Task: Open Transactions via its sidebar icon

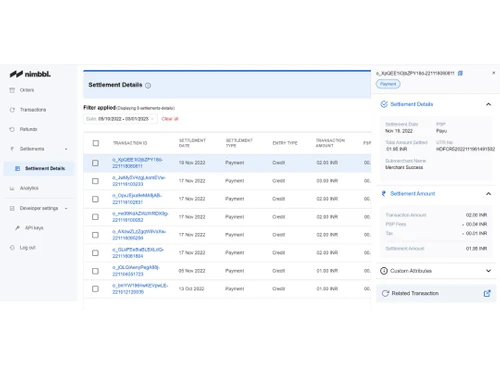Action: point(12,110)
